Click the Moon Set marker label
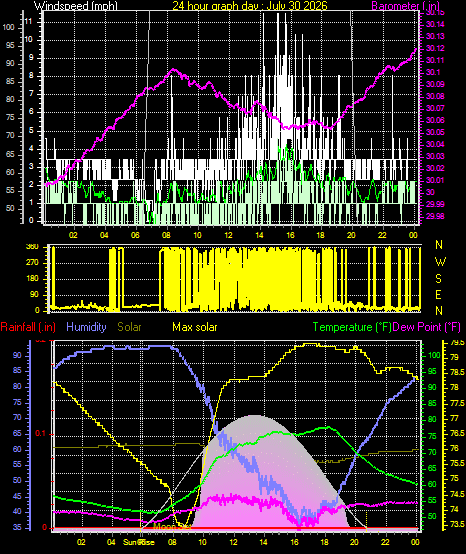Image resolution: width=466 pixels, height=554 pixels. coord(173,527)
